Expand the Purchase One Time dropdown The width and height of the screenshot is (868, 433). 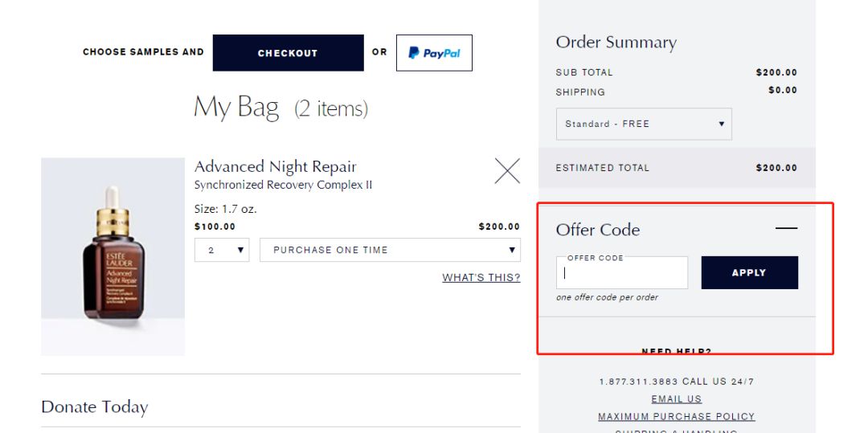[x=390, y=250]
